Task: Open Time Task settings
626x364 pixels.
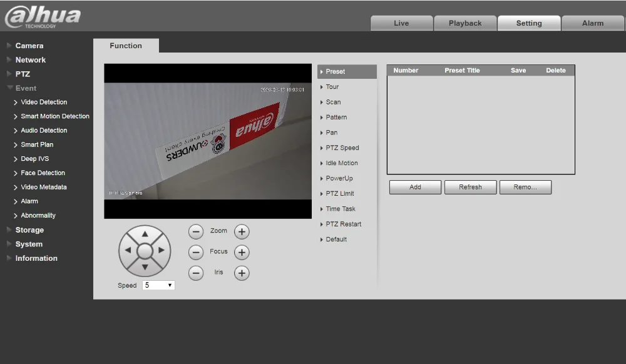Action: click(340, 209)
